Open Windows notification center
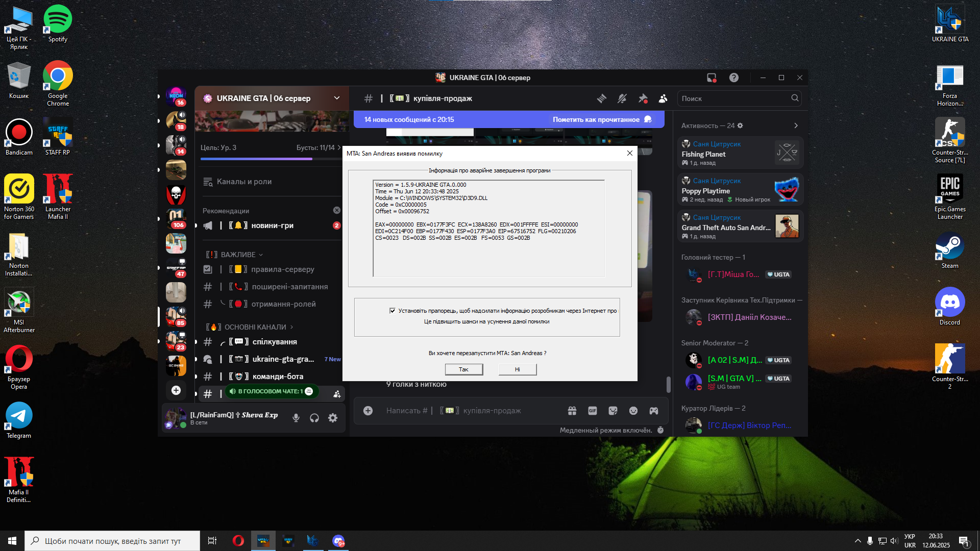This screenshot has height=551, width=980. tap(964, 541)
